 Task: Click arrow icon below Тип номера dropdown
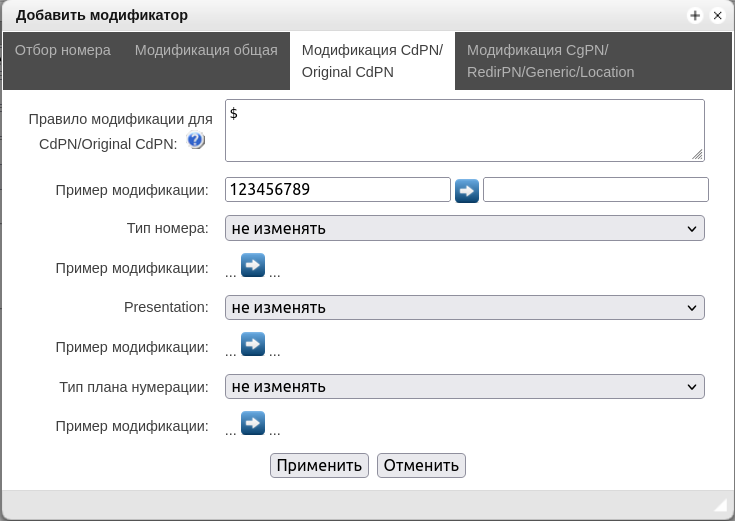click(x=253, y=266)
